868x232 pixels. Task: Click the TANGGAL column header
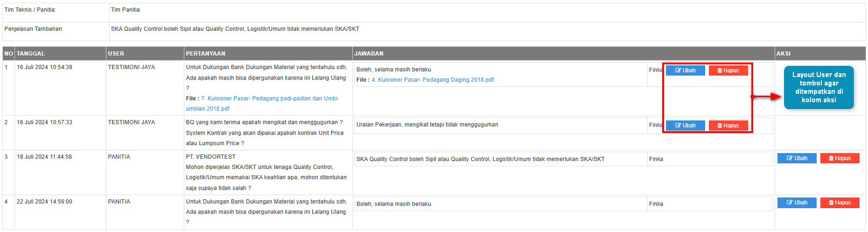pyautogui.click(x=31, y=54)
